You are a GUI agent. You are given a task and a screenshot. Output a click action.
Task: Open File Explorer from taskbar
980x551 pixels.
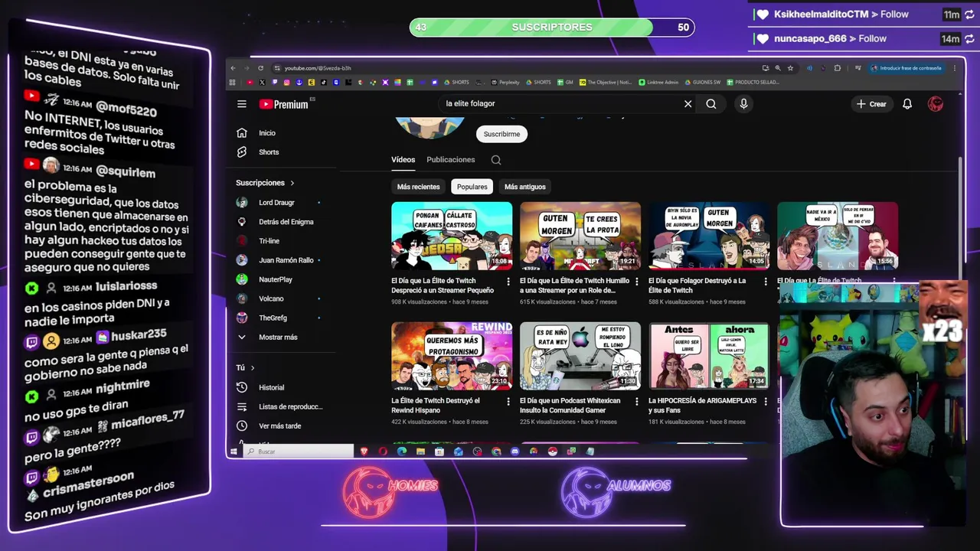(420, 452)
